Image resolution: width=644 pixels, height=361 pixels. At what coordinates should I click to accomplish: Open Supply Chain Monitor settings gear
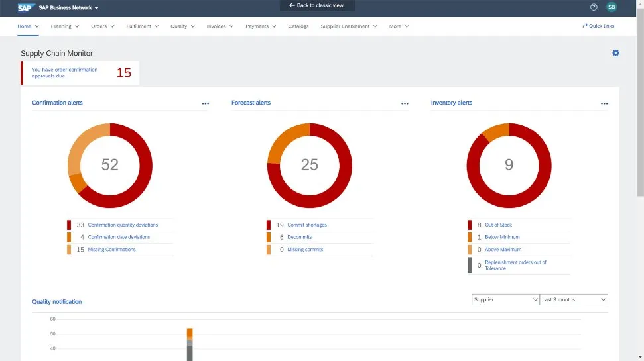tap(615, 53)
